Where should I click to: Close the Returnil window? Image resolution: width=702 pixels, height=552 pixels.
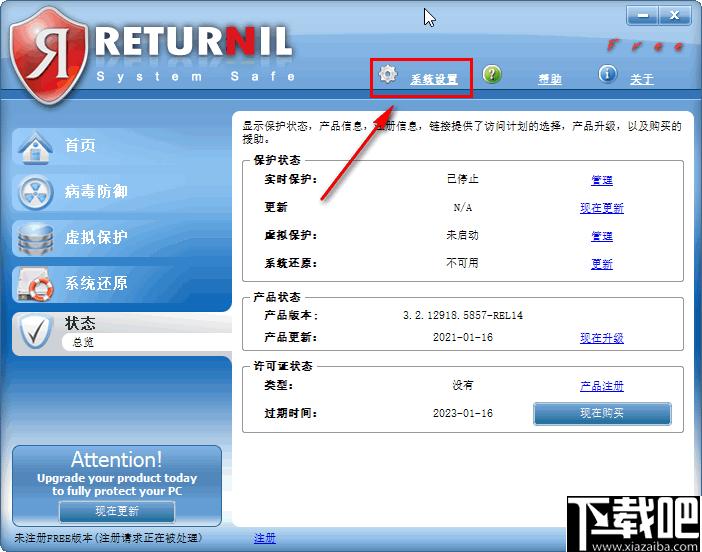(675, 16)
